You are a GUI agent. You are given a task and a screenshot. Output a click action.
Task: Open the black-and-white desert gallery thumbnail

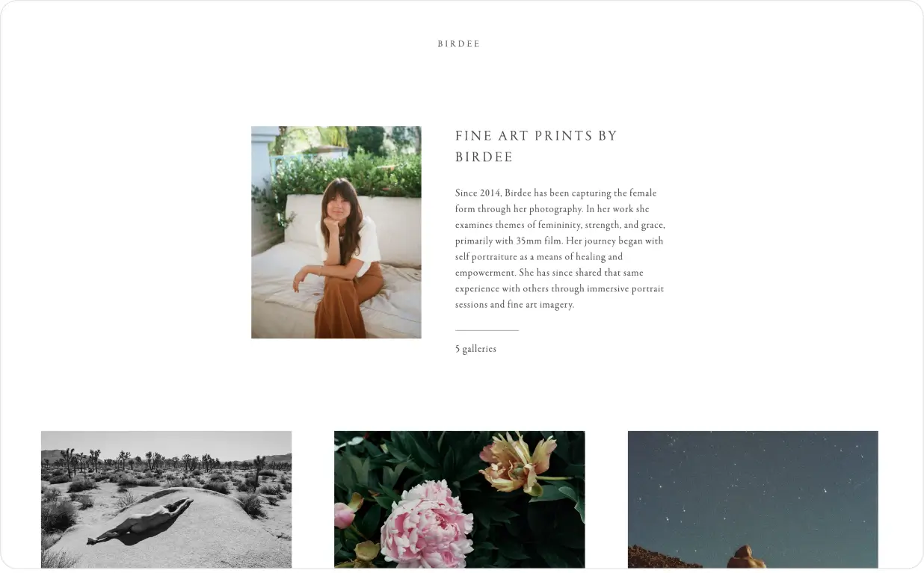[x=166, y=499]
